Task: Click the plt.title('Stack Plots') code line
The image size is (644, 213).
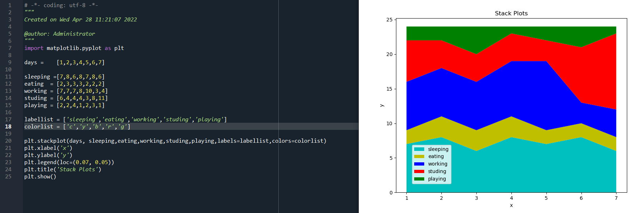Action: (63, 169)
